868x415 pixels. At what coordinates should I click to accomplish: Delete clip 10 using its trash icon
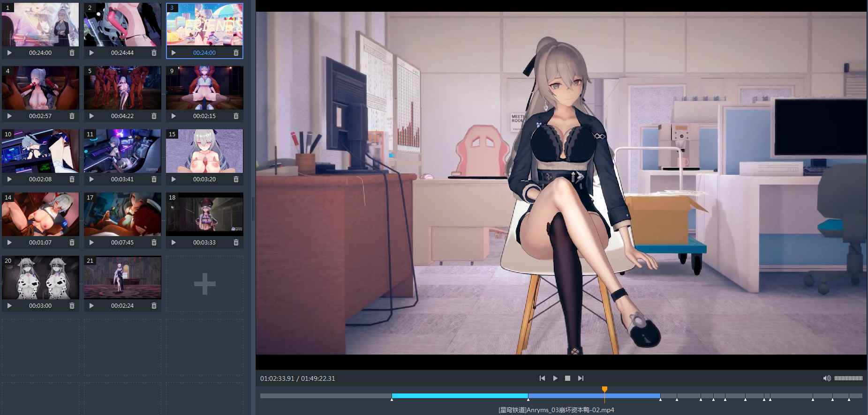coord(72,179)
